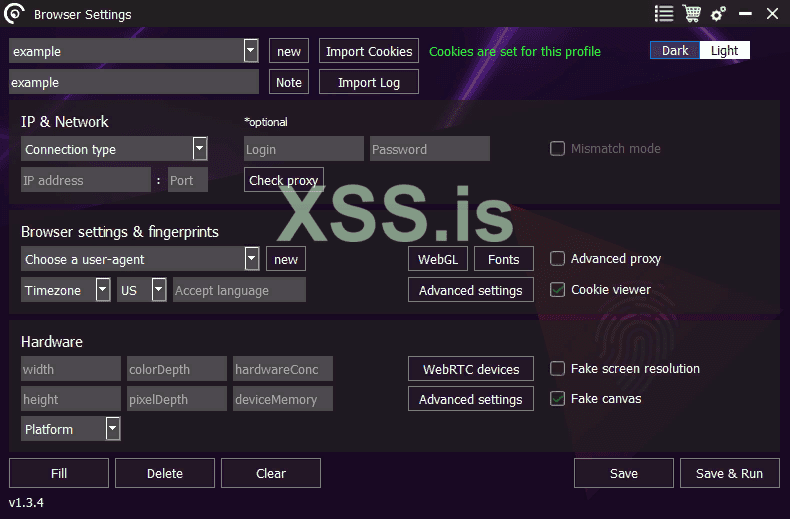The height and width of the screenshot is (519, 790).
Task: Open WebGL settings
Action: [438, 259]
